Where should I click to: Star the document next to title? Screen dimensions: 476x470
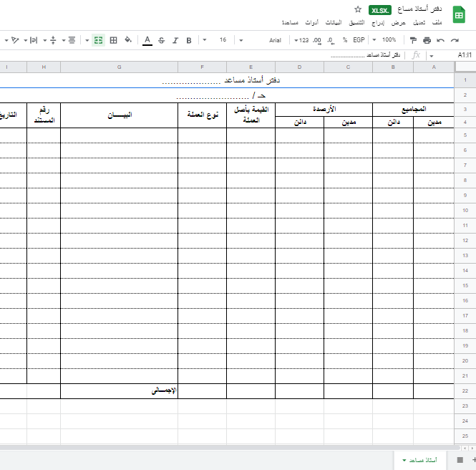(x=358, y=9)
